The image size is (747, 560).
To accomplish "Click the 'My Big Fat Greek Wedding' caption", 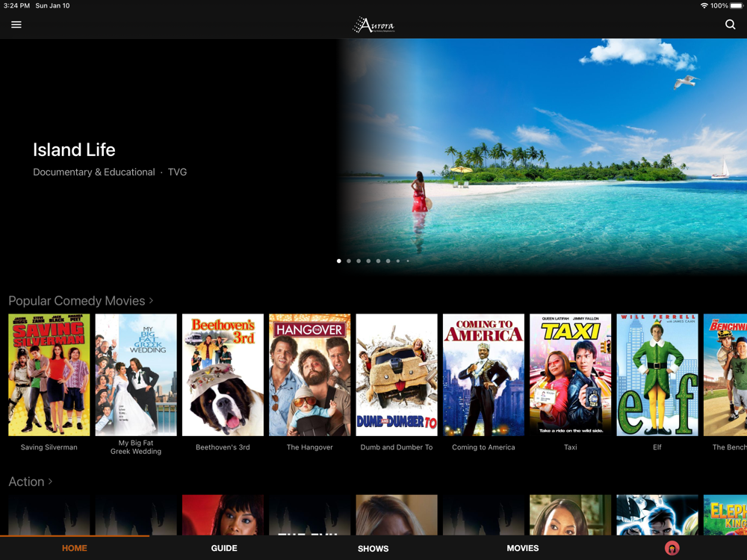I will [x=136, y=447].
